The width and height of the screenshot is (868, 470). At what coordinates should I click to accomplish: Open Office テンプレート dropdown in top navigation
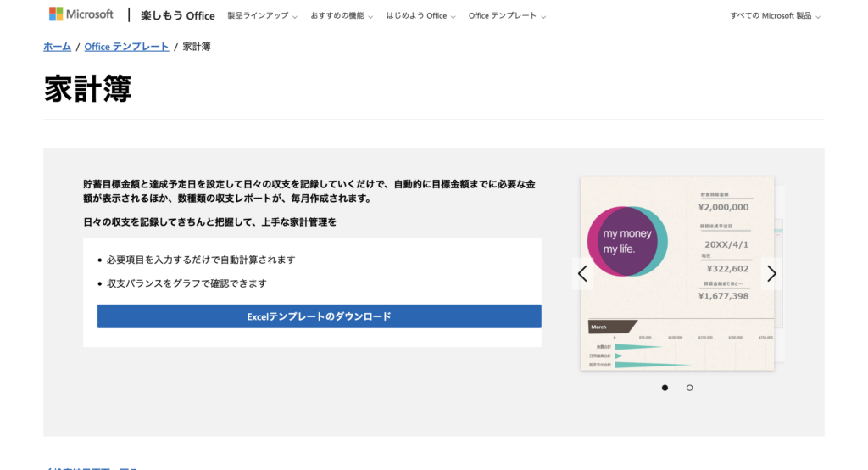pos(507,15)
